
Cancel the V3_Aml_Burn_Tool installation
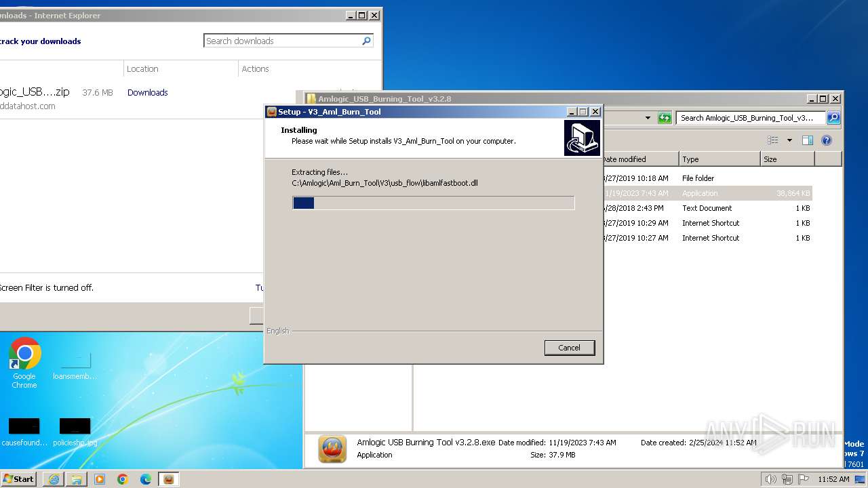(x=569, y=348)
